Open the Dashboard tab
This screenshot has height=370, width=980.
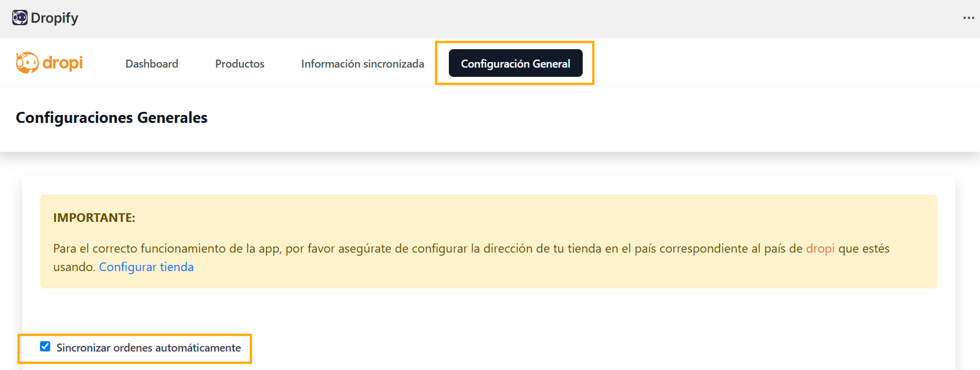(152, 63)
